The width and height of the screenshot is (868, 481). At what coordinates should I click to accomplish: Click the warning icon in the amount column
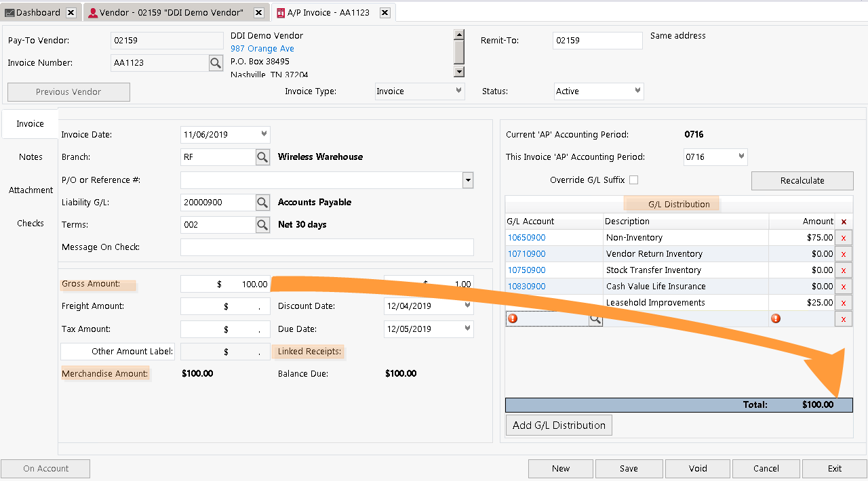(x=776, y=318)
